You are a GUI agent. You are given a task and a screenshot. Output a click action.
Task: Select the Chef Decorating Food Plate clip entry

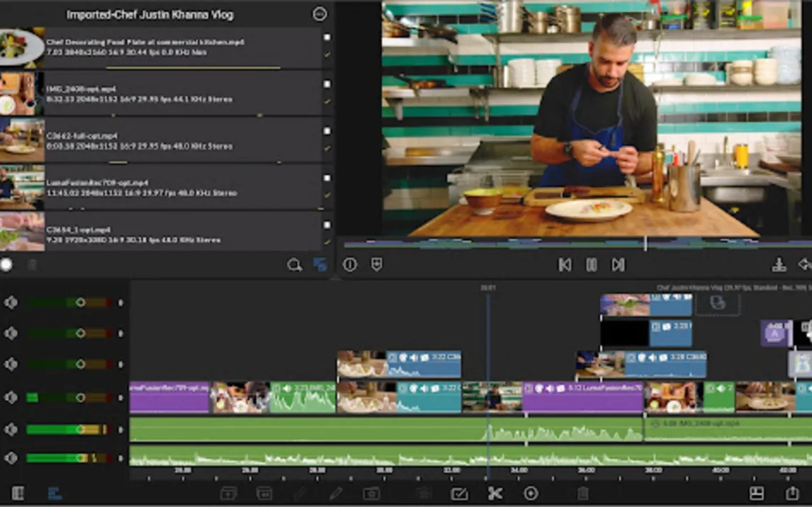163,47
